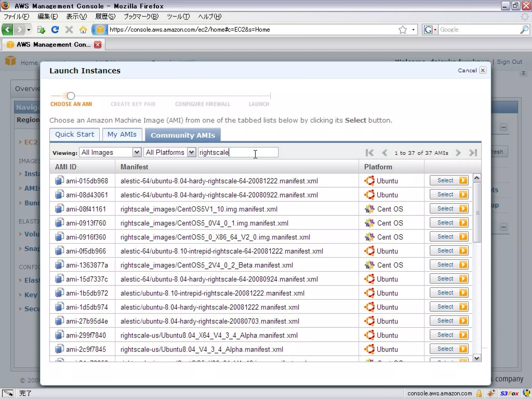Select AMI ami-0916f360
Image resolution: width=532 pixels, height=399 pixels.
[449, 236]
